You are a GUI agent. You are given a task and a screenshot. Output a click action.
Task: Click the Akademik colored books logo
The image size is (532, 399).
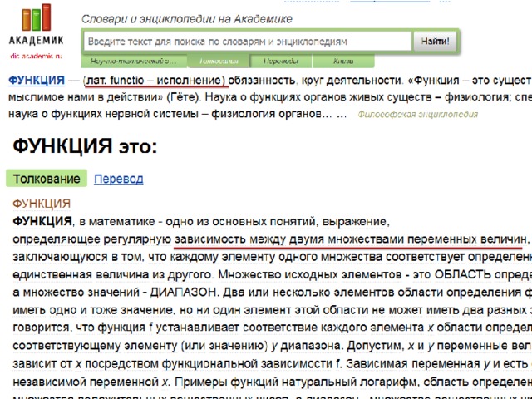pyautogui.click(x=37, y=17)
